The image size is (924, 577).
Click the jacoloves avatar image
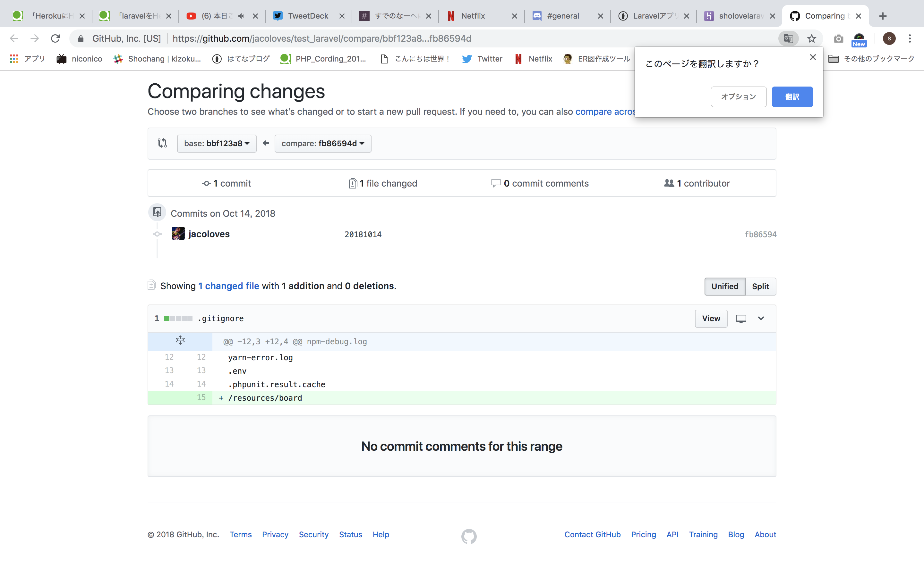[178, 234]
